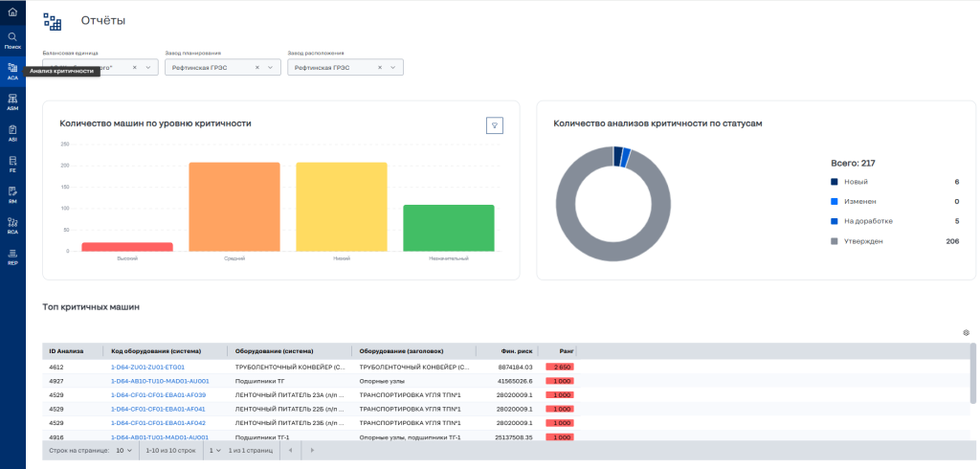This screenshot has height=469, width=980.
Task: Expand the Завод планирования dropdown
Action: (x=272, y=67)
